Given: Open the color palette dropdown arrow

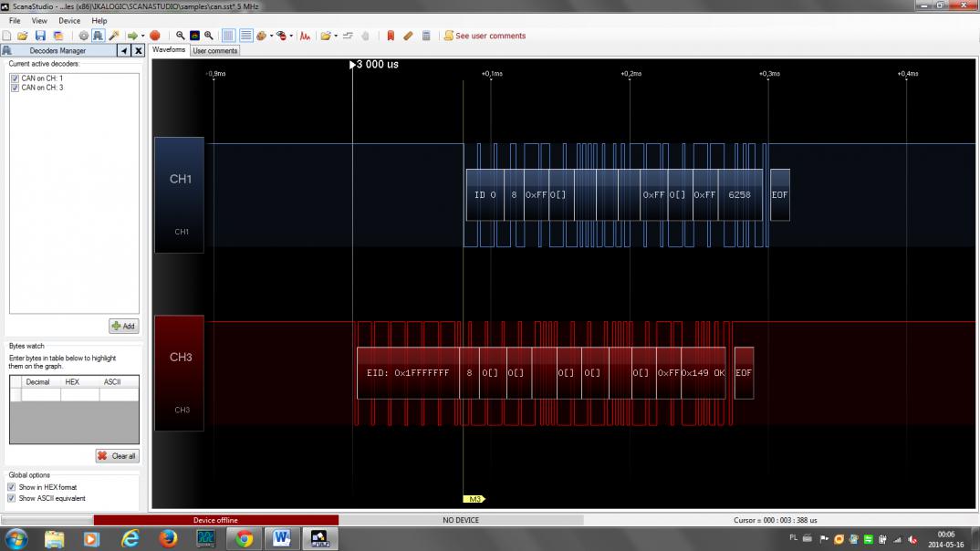Looking at the screenshot, I should pyautogui.click(x=271, y=36).
